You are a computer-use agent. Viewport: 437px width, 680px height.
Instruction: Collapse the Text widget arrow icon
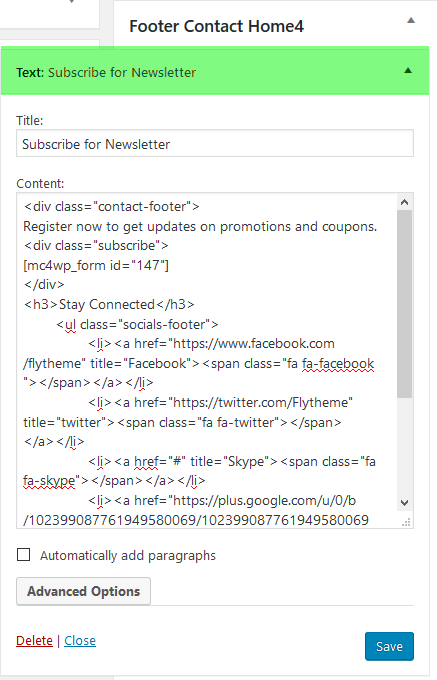point(408,71)
